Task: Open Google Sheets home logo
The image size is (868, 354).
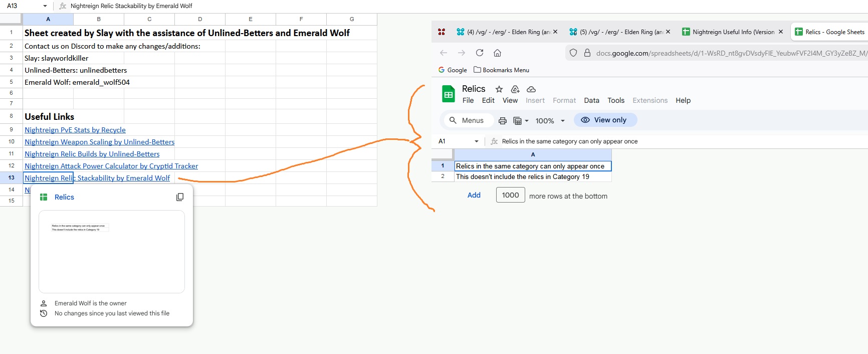Action: [x=449, y=94]
